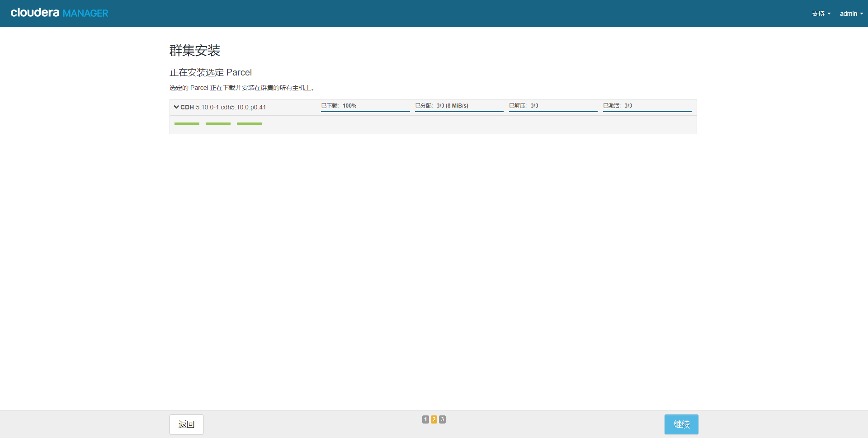Click the 已分配 3/3 progress bar

pyautogui.click(x=459, y=111)
